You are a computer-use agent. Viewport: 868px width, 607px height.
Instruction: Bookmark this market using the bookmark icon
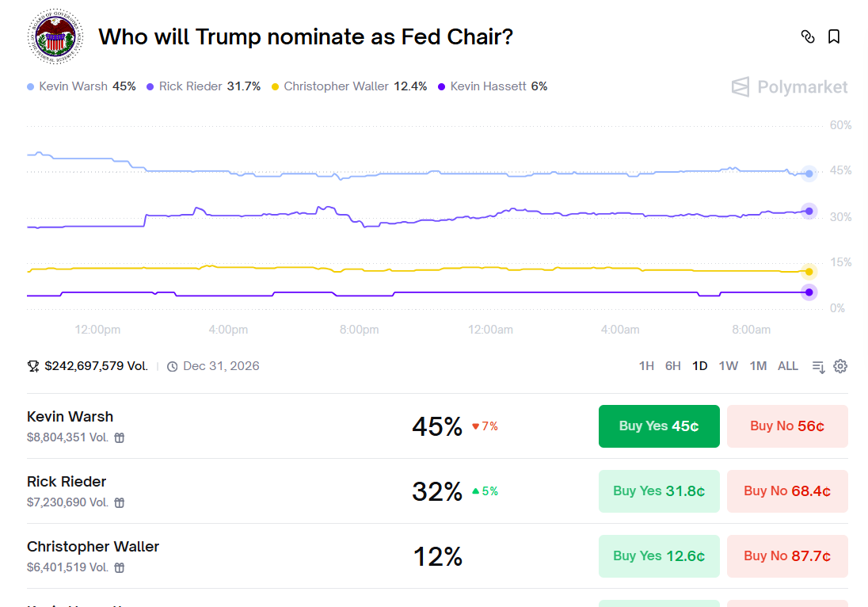[835, 36]
